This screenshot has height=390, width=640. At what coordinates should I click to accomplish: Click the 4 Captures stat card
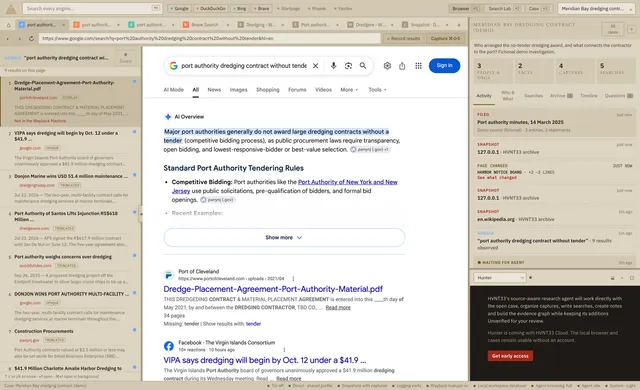tap(575, 71)
